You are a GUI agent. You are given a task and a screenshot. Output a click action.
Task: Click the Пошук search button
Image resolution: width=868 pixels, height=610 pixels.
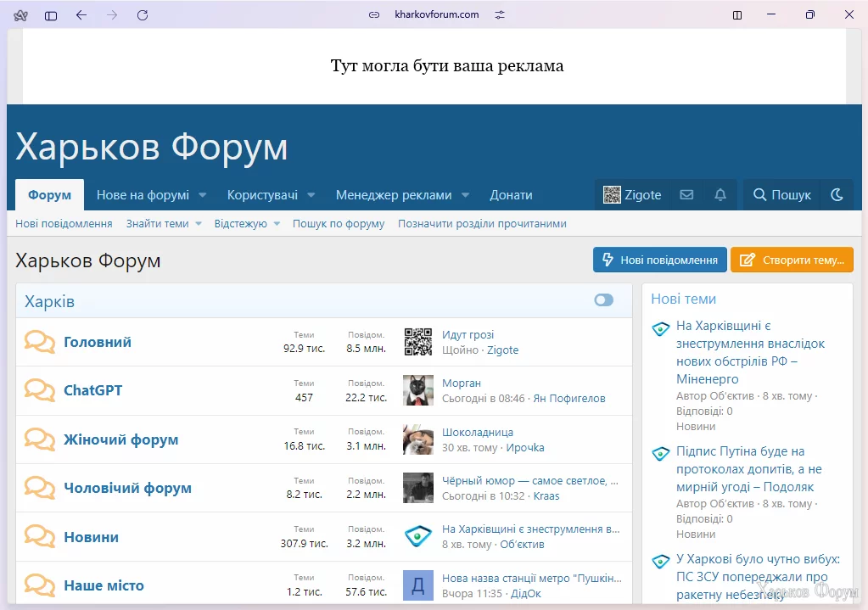coord(782,195)
